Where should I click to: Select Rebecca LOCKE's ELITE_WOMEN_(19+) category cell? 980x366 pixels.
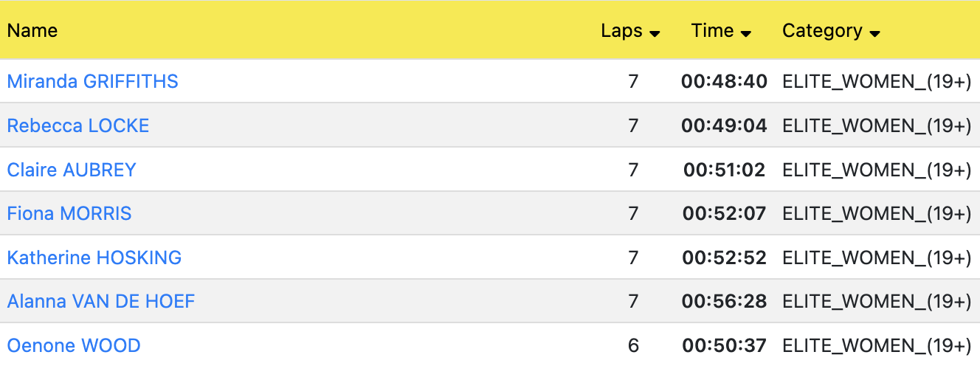pyautogui.click(x=877, y=125)
